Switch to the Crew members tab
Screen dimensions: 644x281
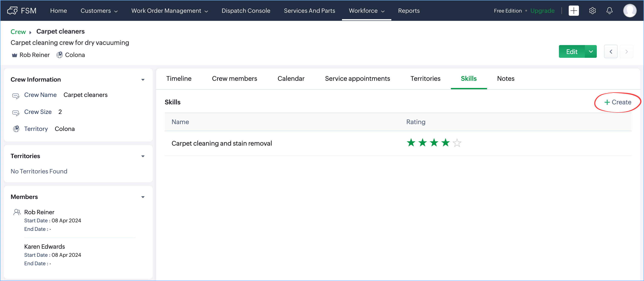(x=234, y=79)
